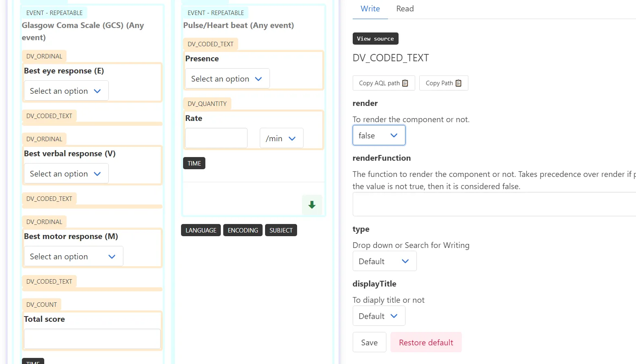Click the LANGUAGE tag
The image size is (636, 364).
pos(201,230)
